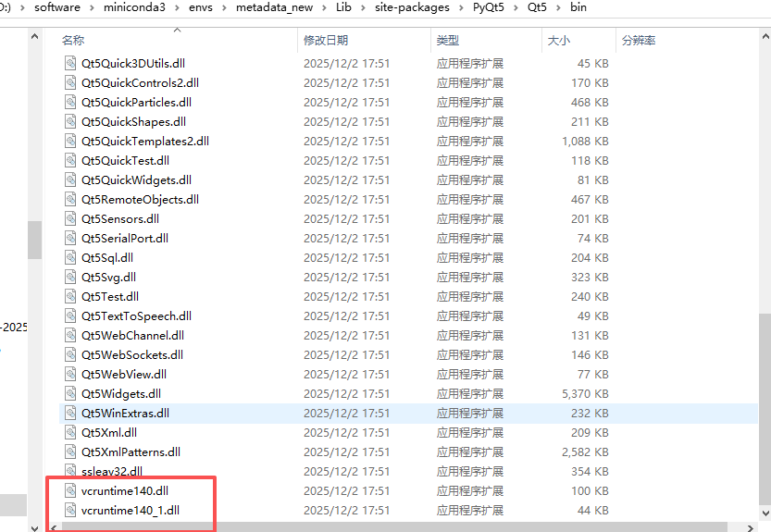This screenshot has width=771, height=532.
Task: Click the Qt5Sensors.dll file icon
Action: point(70,218)
